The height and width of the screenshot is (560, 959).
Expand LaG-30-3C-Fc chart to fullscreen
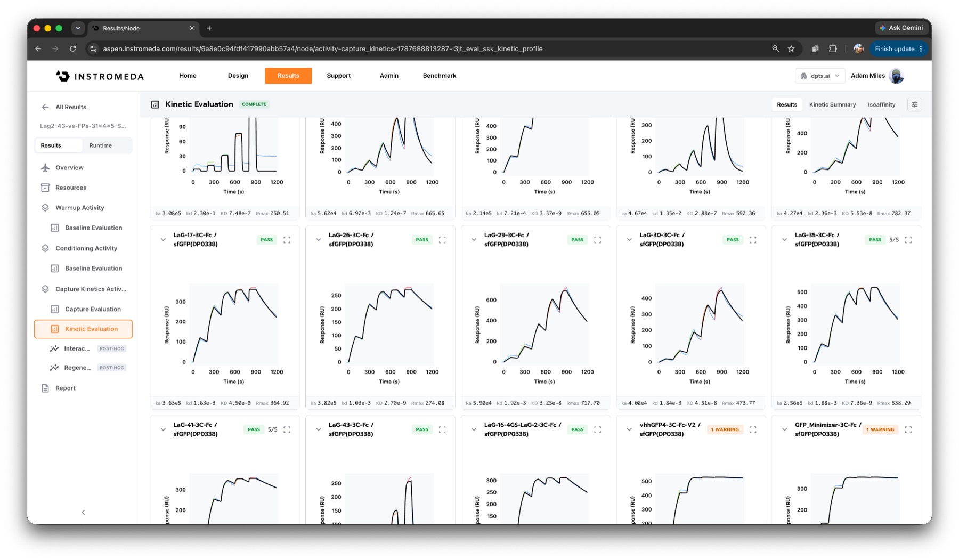(x=753, y=240)
